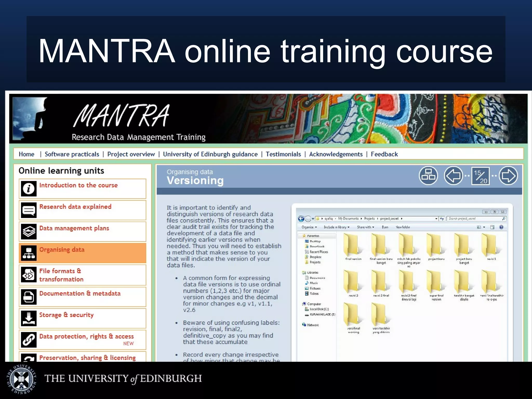Select 'Research data explained' unit
The image size is (532, 399).
pos(82,210)
